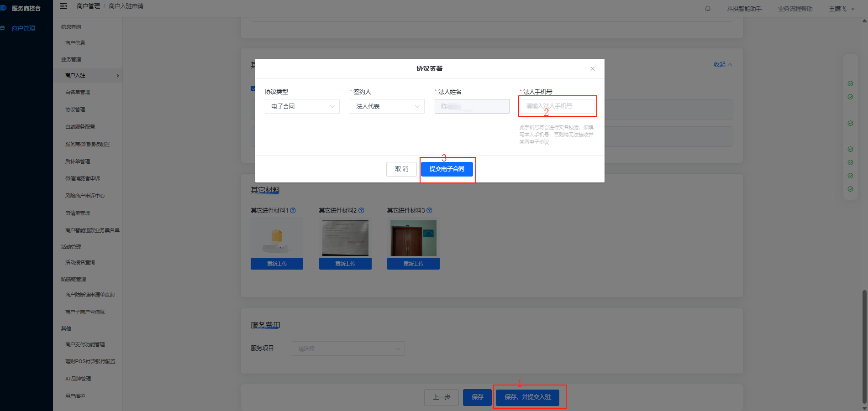
Task: Open the 其它进件材料2 document thumbnail
Action: 345,238
